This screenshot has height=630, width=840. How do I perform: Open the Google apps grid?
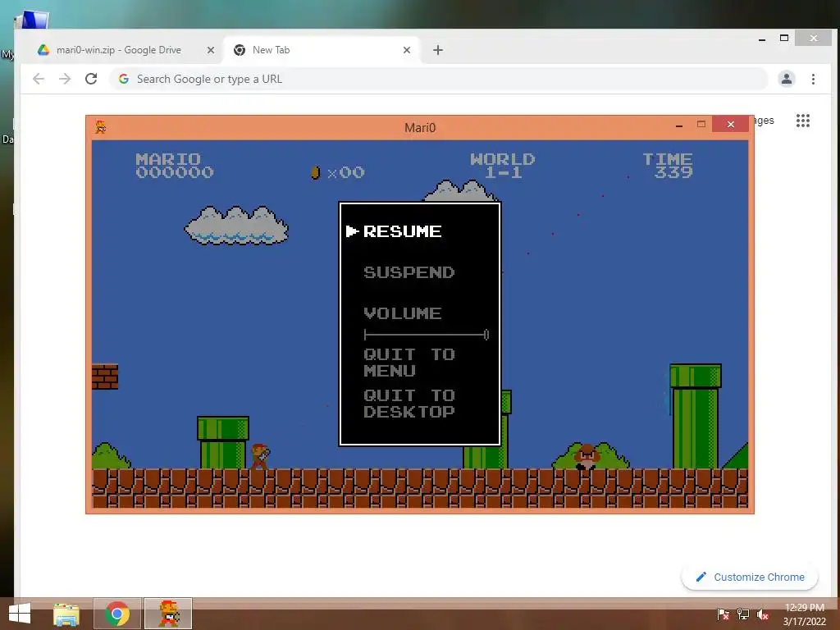pyautogui.click(x=802, y=121)
